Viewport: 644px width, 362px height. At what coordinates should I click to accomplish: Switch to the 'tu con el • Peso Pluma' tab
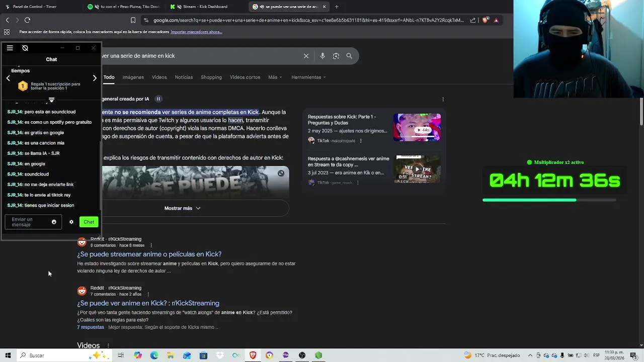point(123,7)
